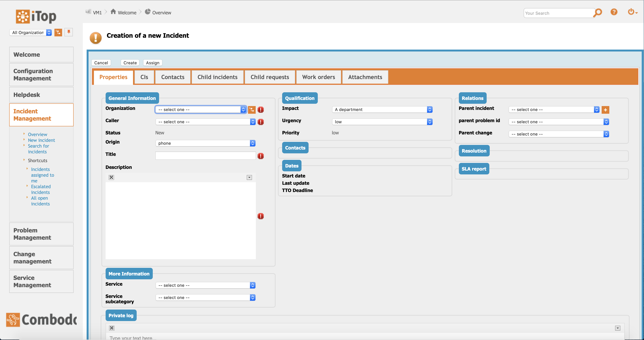Viewport: 644px width, 340px height.
Task: Expand Private log editor toolbar arrow
Action: pos(618,328)
